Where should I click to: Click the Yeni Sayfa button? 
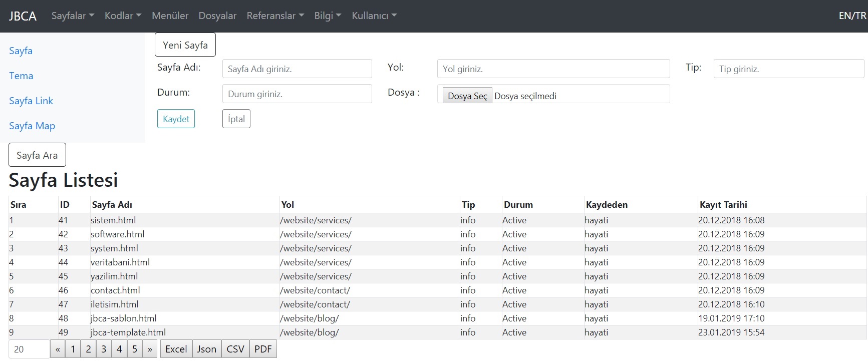coord(185,45)
